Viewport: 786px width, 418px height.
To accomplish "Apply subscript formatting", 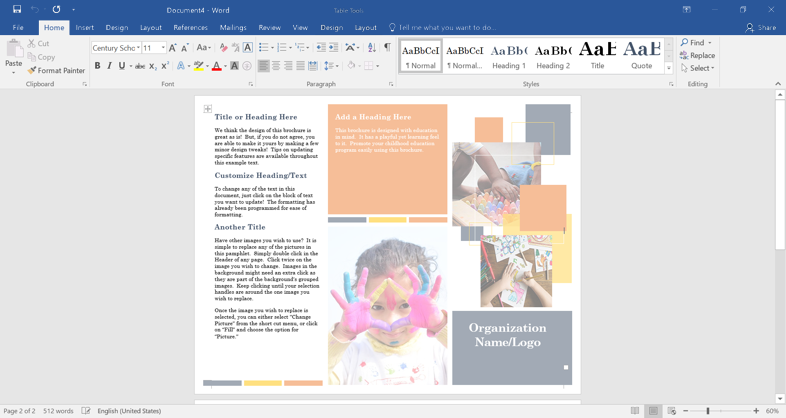I will point(153,66).
